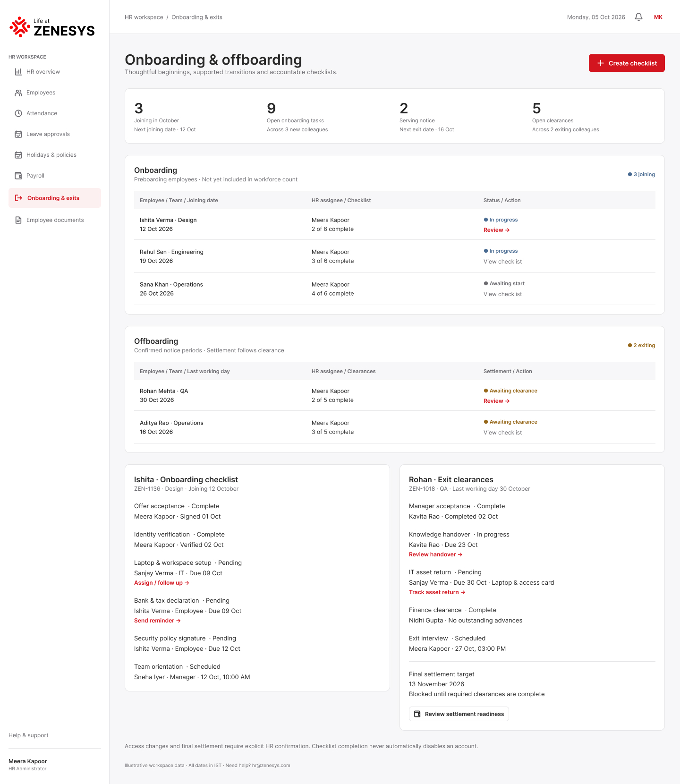View checklist for Rahul Sen
680x784 pixels.
click(502, 262)
